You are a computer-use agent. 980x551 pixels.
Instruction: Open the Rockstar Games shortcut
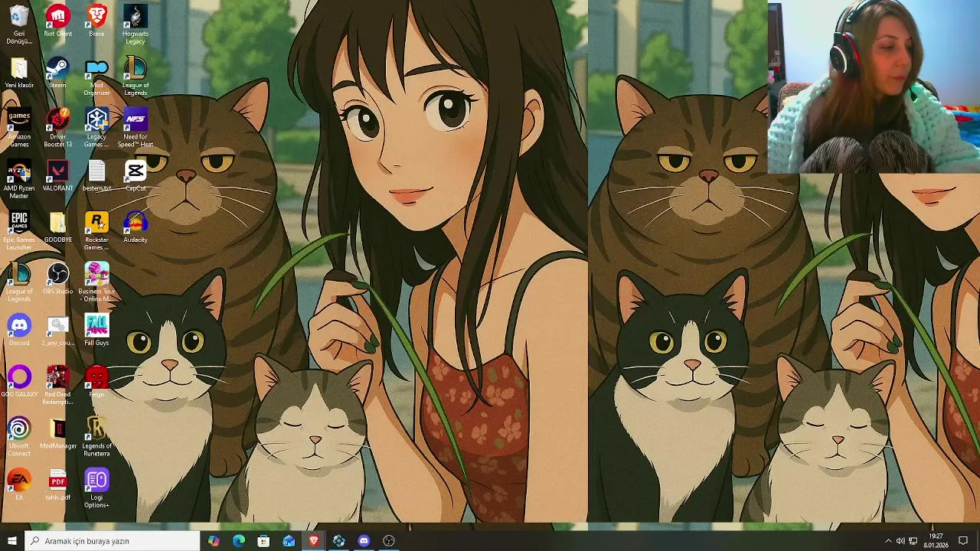(x=96, y=231)
